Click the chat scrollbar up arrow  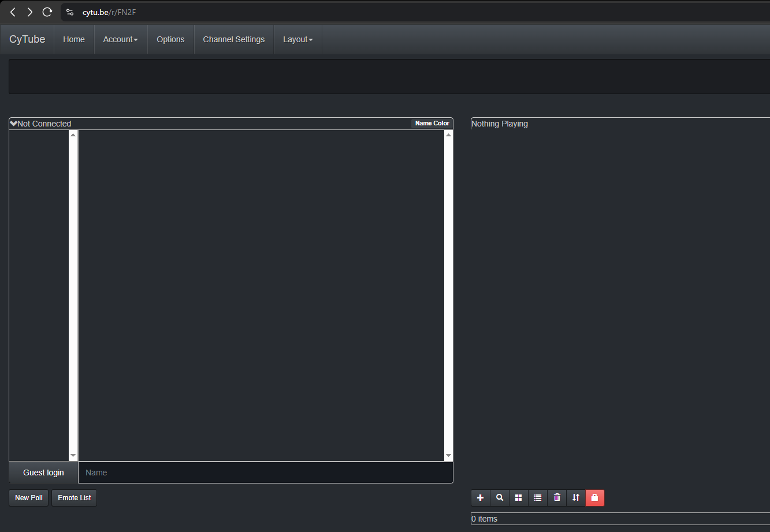click(x=448, y=135)
